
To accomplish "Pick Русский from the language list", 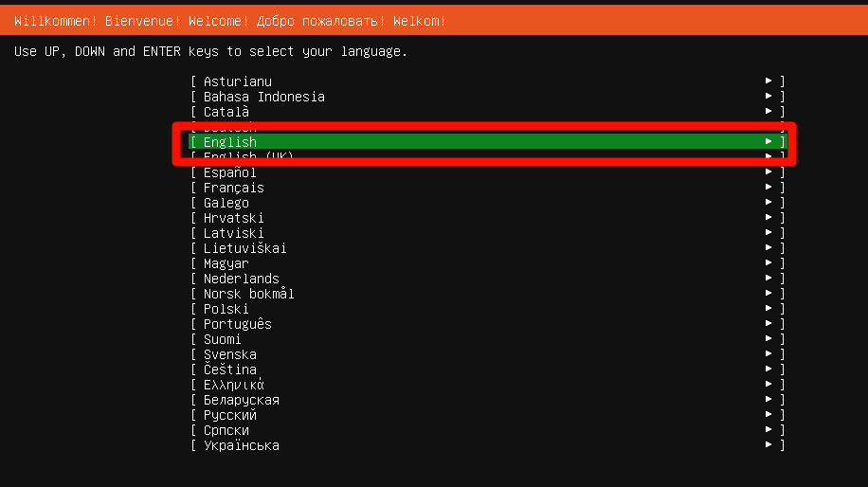I will tap(229, 415).
